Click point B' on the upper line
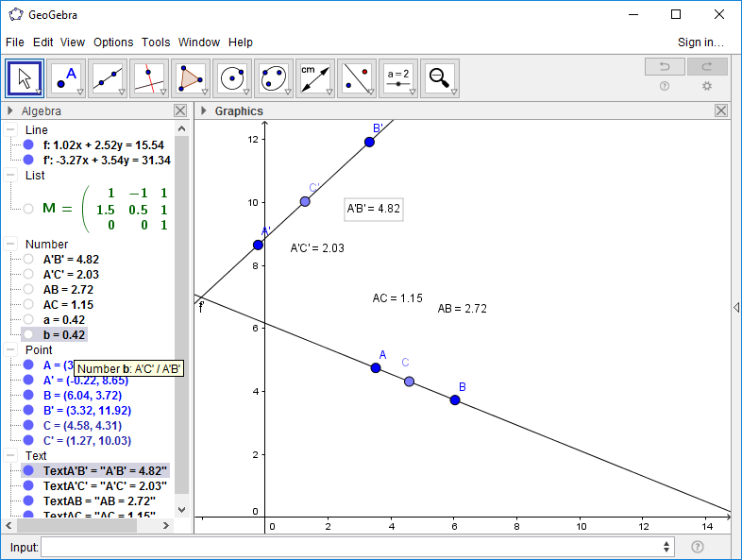This screenshot has width=742, height=560. point(369,142)
